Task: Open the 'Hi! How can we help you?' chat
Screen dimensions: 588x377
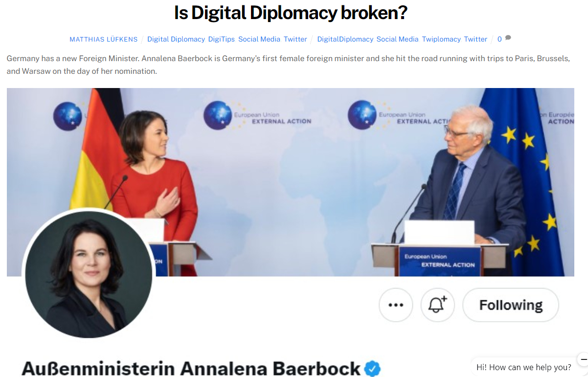Action: click(524, 367)
